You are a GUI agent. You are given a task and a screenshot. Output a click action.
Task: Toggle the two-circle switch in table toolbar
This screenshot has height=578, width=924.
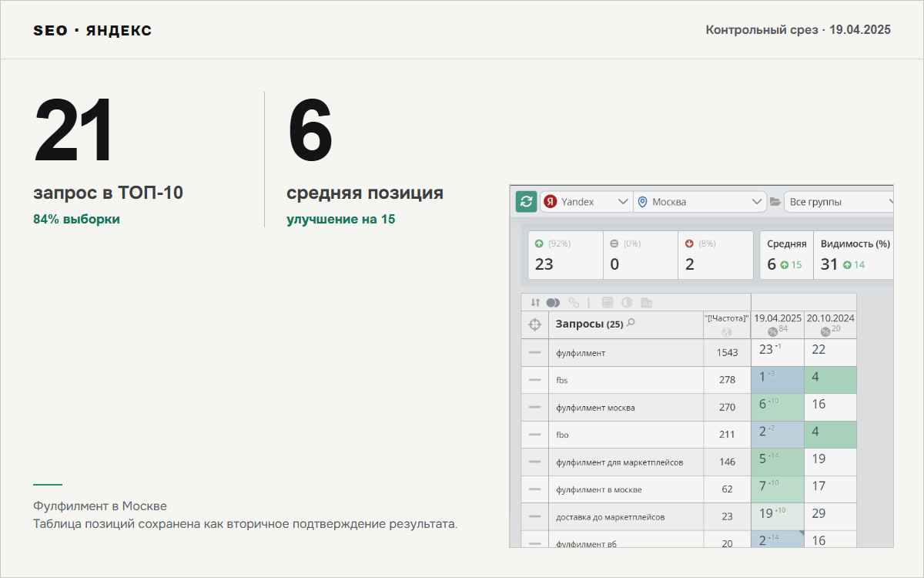pyautogui.click(x=553, y=302)
